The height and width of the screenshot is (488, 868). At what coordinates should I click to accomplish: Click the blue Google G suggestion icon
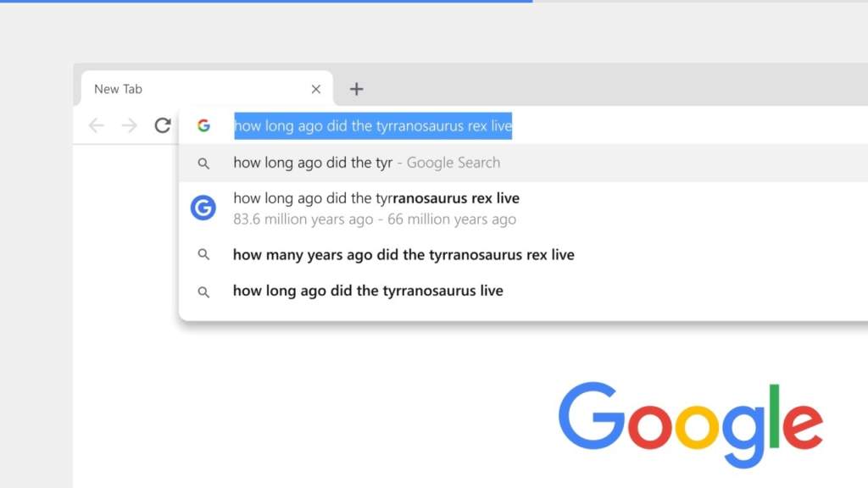pos(203,208)
